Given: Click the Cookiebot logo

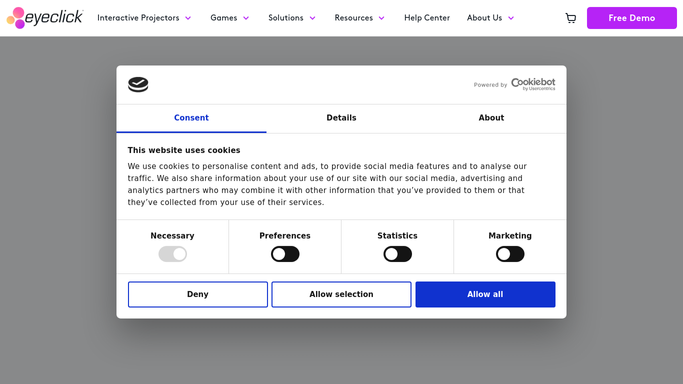Looking at the screenshot, I should (x=533, y=84).
